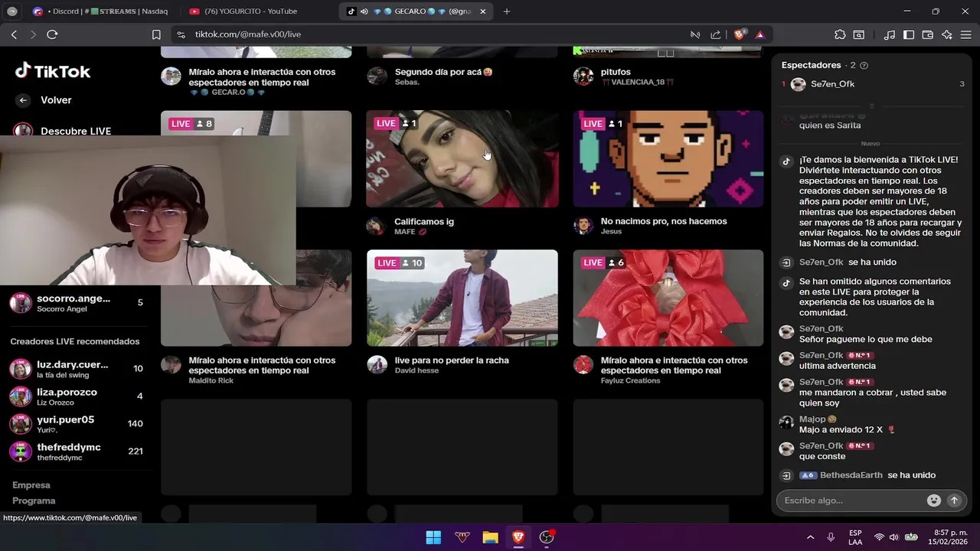The image size is (980, 551).
Task: Click the address bar URL
Action: (247, 34)
